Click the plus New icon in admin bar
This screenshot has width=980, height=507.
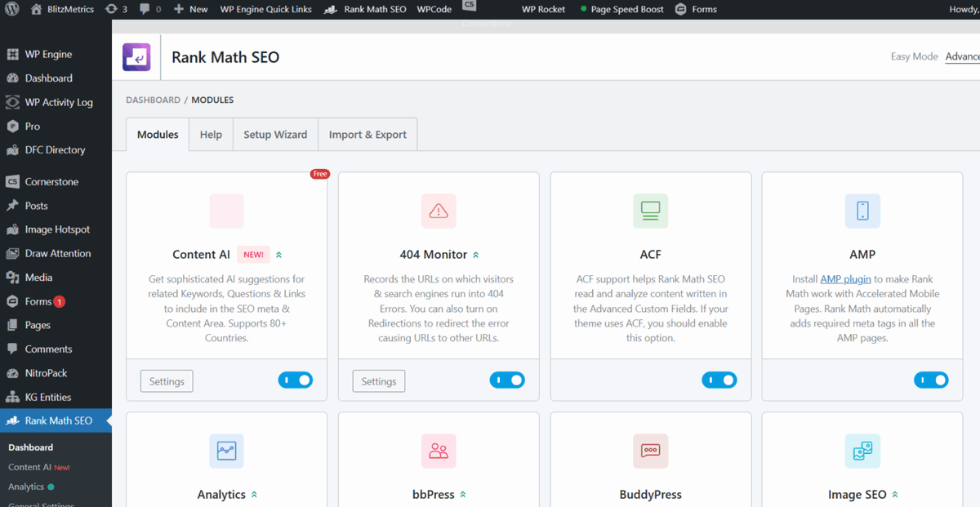click(179, 9)
